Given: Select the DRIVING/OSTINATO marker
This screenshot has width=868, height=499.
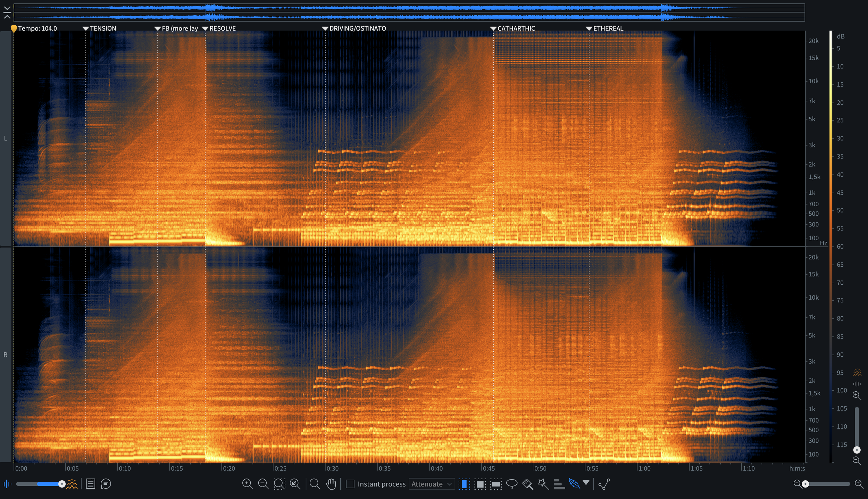Looking at the screenshot, I should coord(357,28).
